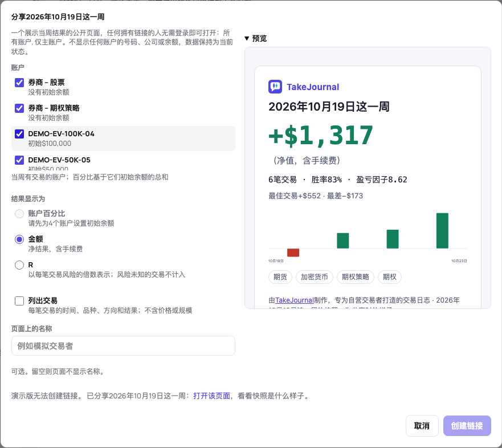Click the 6笔交易 stats line
The height and width of the screenshot is (448, 502).
pyautogui.click(x=338, y=180)
